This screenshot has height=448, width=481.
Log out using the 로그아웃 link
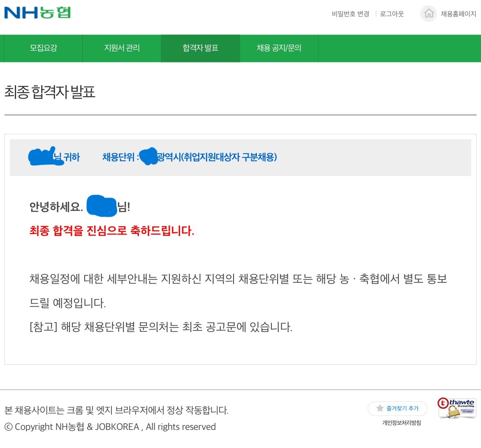point(392,14)
